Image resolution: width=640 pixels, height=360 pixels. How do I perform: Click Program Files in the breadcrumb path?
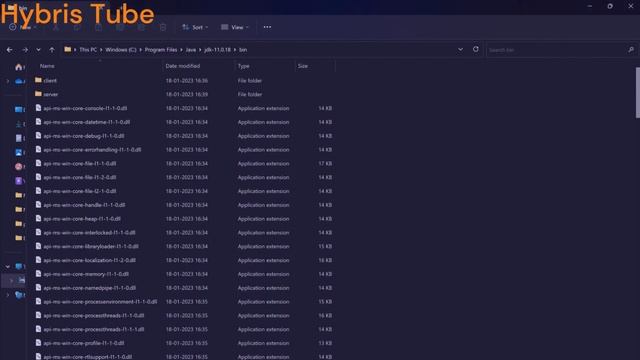(161, 50)
